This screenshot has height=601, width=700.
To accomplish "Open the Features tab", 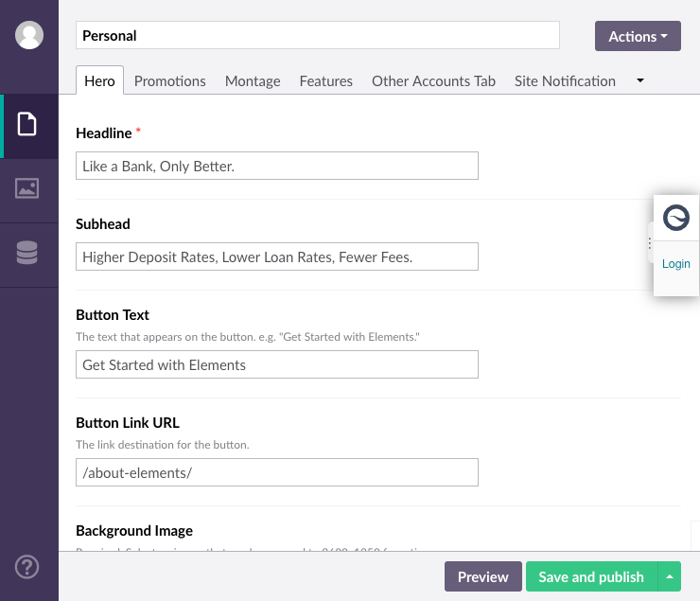I will [326, 81].
